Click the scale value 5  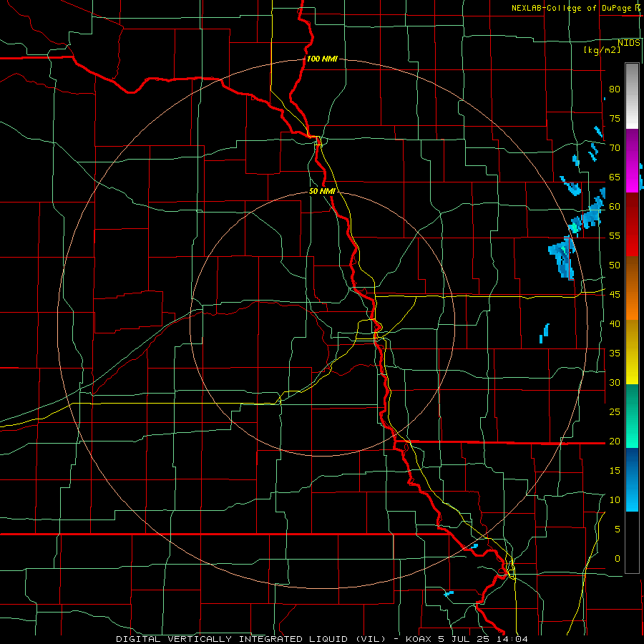[x=618, y=529]
